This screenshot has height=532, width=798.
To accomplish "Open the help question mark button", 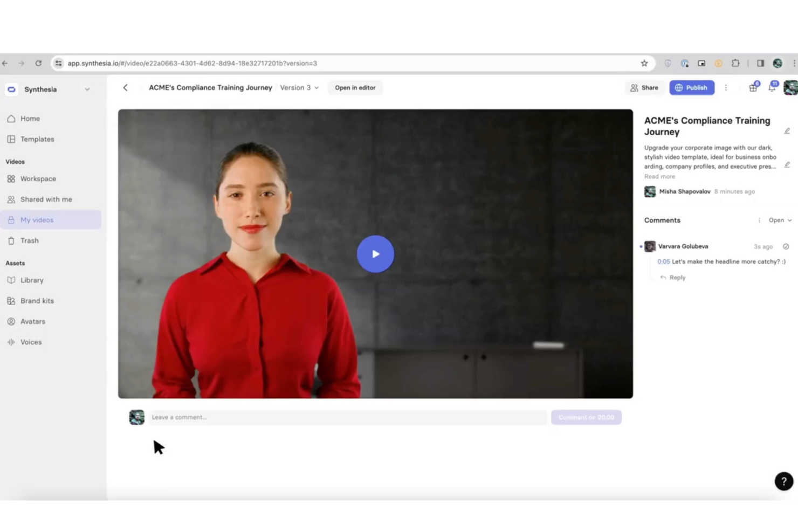I will (x=784, y=481).
